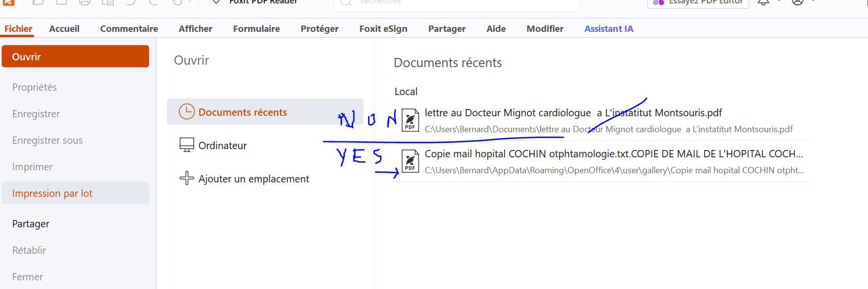This screenshot has height=289, width=868.
Task: Click the monitor icon for Ordinateur
Action: click(x=186, y=145)
